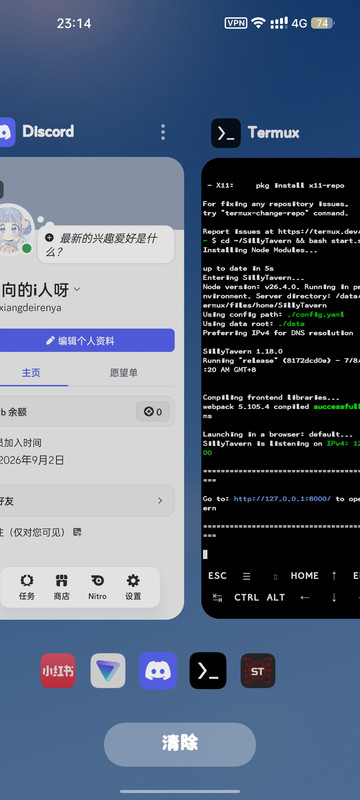Tap the battery 74 indicator
The height and width of the screenshot is (800, 360).
click(x=322, y=23)
